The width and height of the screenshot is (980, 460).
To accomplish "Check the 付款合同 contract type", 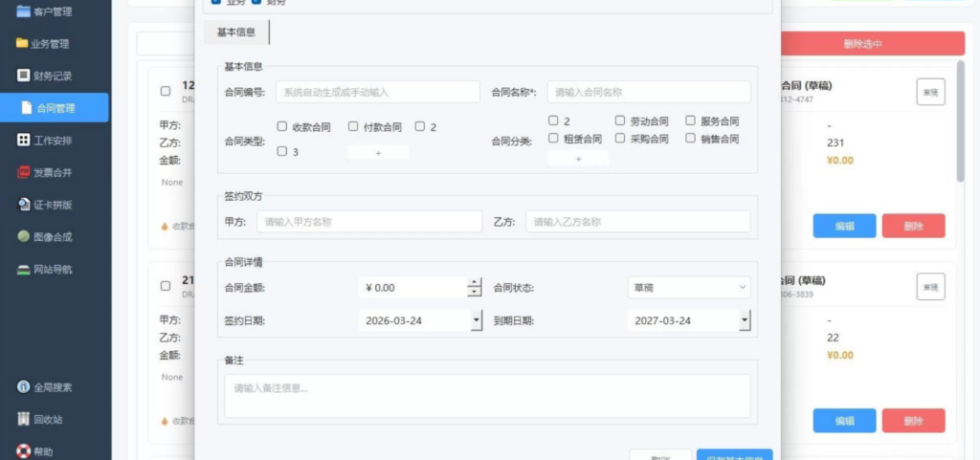I will [x=353, y=126].
